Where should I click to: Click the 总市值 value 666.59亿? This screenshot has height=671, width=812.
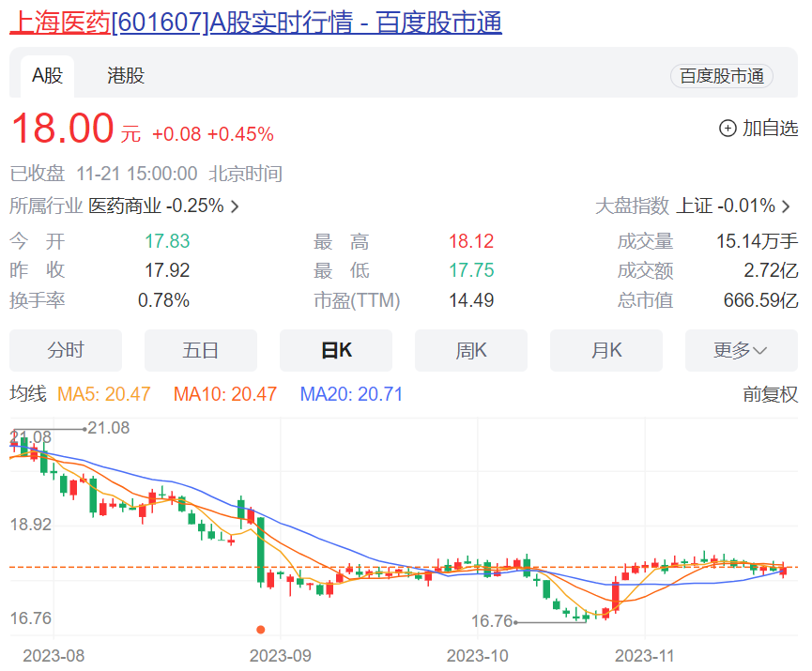(x=760, y=300)
